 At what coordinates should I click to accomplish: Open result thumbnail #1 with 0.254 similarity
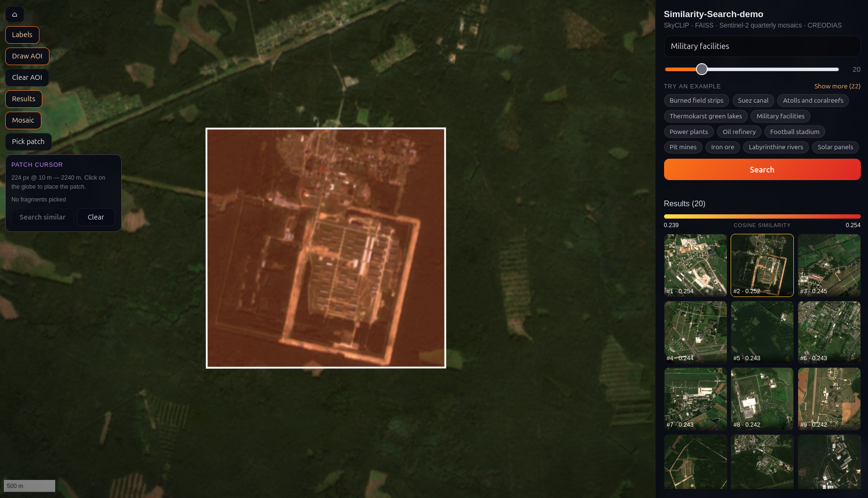(695, 265)
